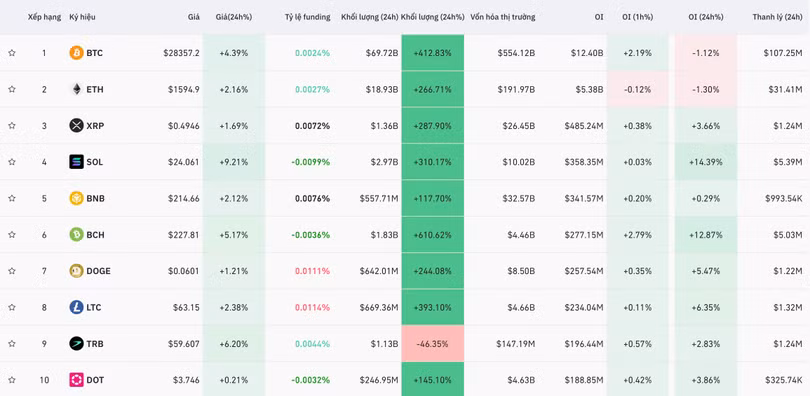The width and height of the screenshot is (810, 396).
Task: Open the ETH symbol link
Action: pyautogui.click(x=95, y=89)
